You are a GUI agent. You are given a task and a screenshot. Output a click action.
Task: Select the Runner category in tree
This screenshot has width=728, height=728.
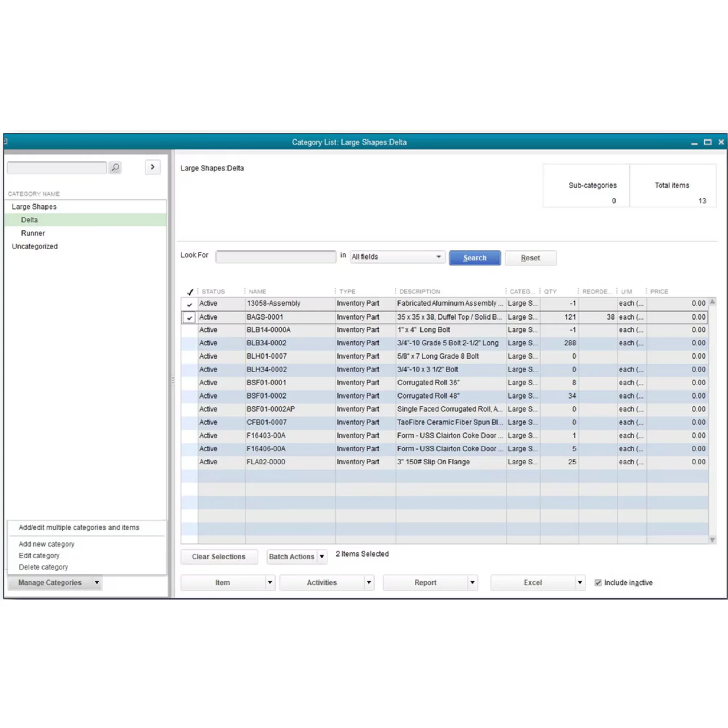(33, 233)
